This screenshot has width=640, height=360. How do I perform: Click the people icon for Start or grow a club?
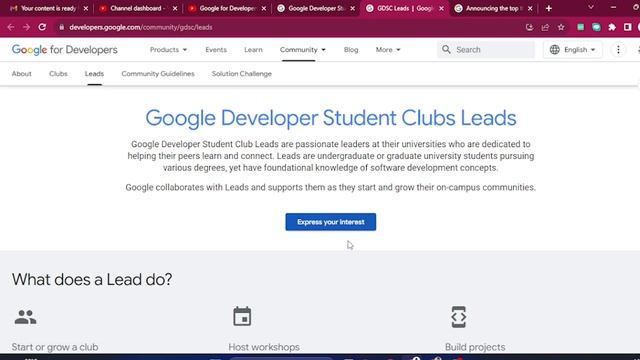coord(25,317)
